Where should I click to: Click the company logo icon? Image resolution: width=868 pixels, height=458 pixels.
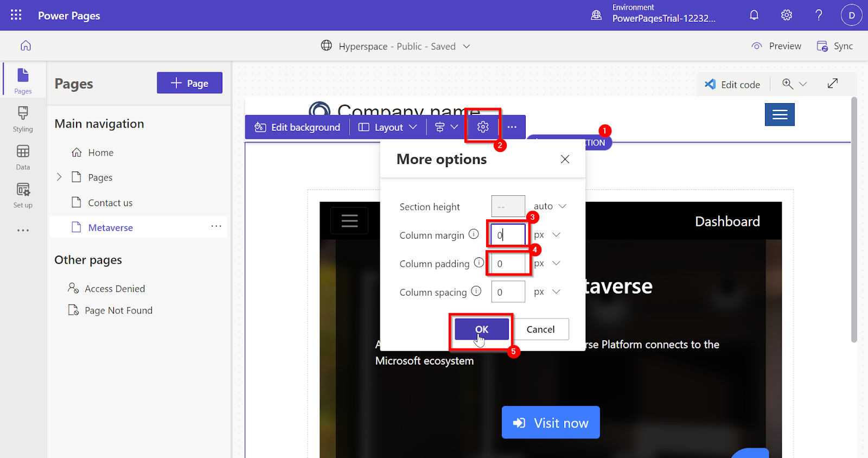click(320, 109)
